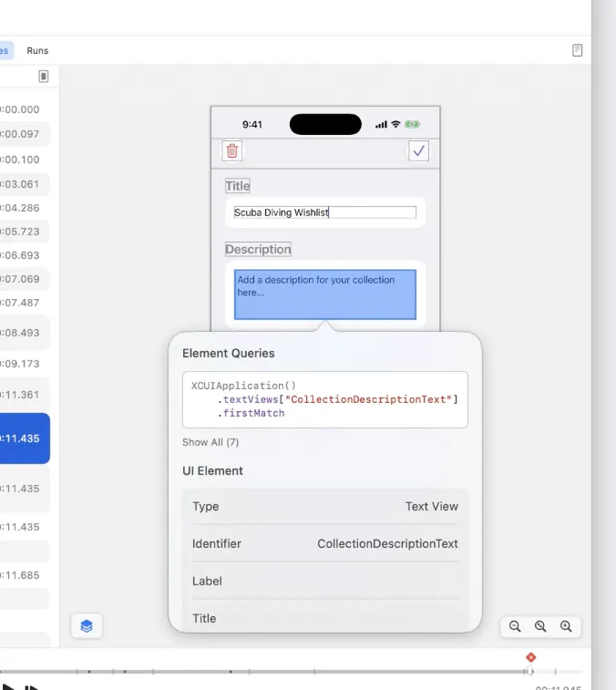Select the Title row in UI Element table

[x=325, y=618]
